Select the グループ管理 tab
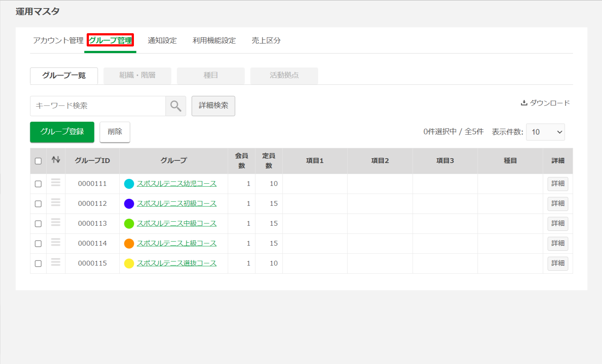The width and height of the screenshot is (602, 364). click(110, 40)
